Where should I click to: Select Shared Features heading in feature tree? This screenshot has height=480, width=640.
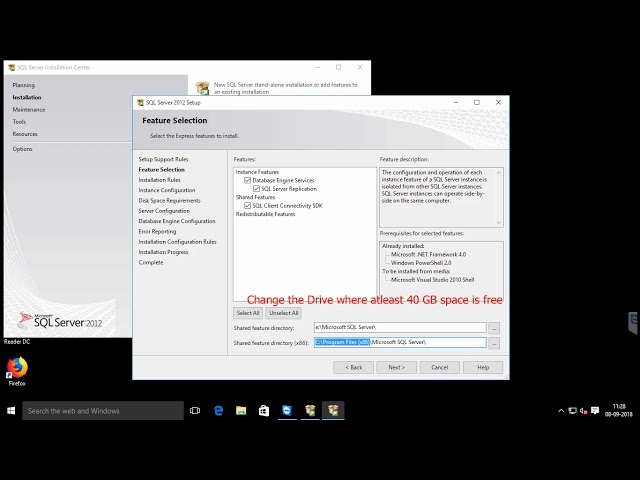[256, 197]
